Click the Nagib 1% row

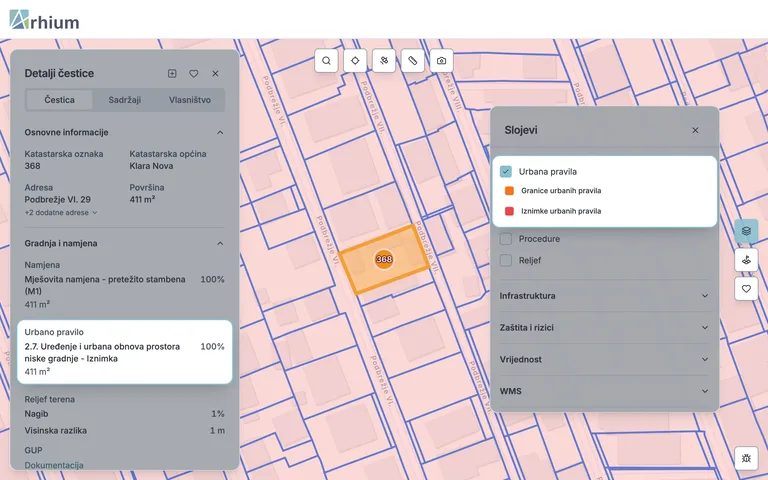(x=124, y=414)
